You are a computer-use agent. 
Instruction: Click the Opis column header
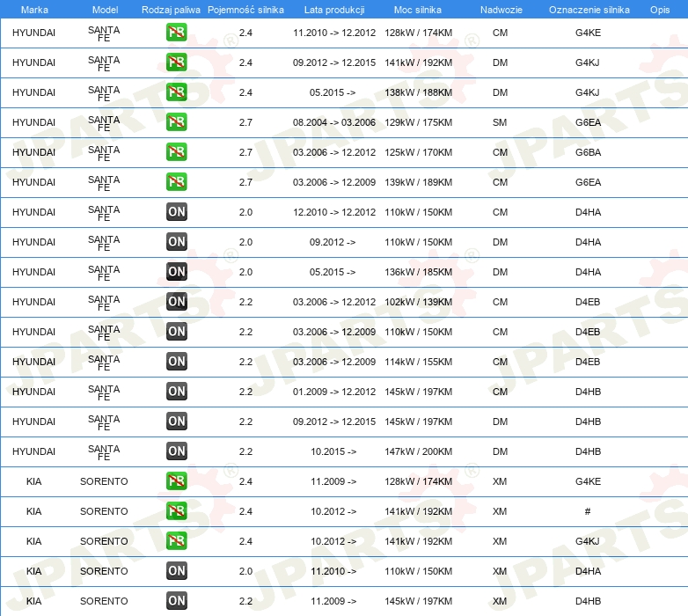click(660, 10)
